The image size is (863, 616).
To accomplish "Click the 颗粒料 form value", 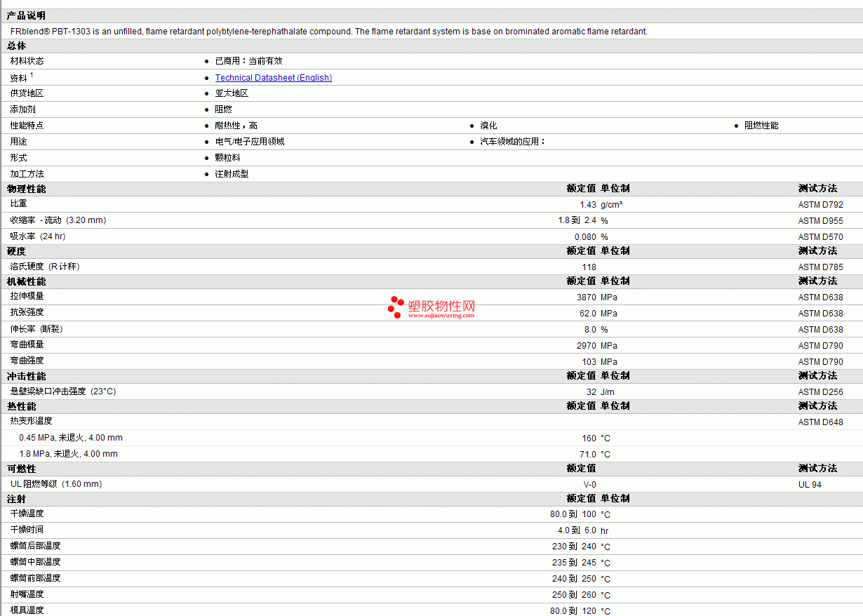I will tap(227, 158).
